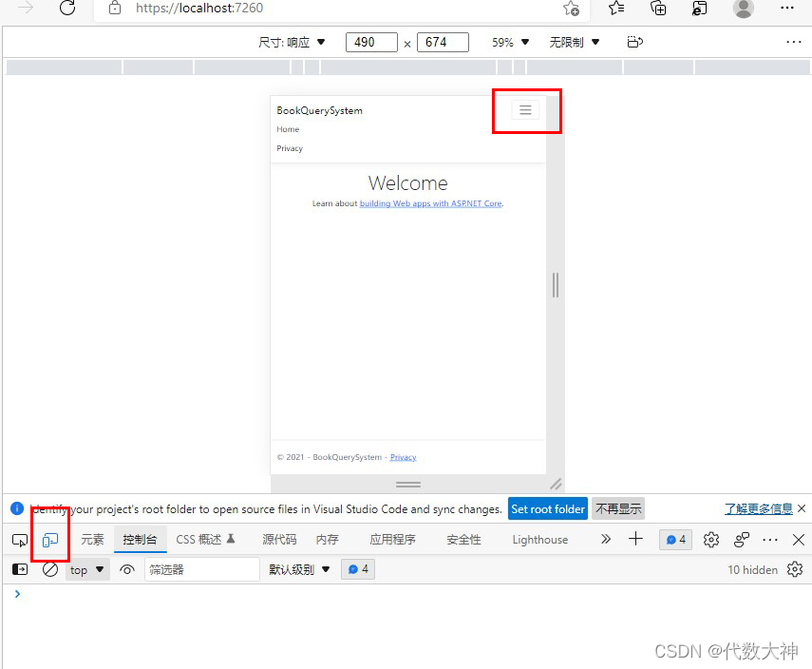The image size is (812, 669).
Task: Go to Privacy in page navbar
Action: click(290, 148)
